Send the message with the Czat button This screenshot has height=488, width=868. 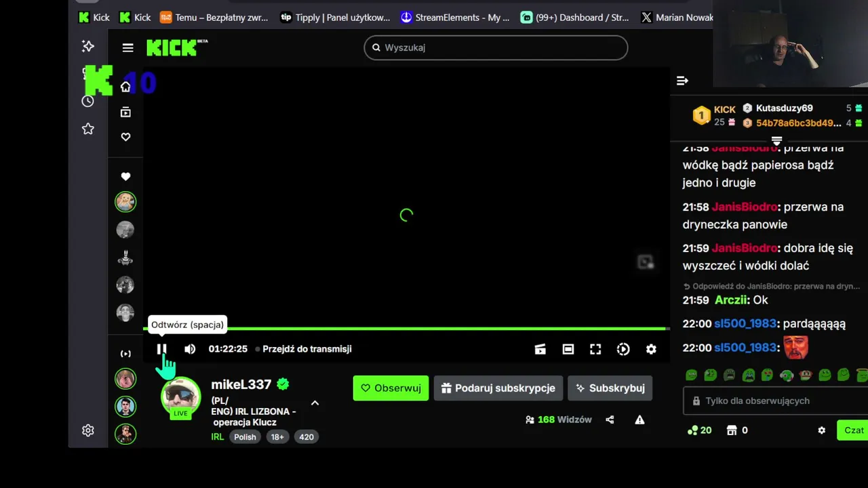[x=853, y=430]
